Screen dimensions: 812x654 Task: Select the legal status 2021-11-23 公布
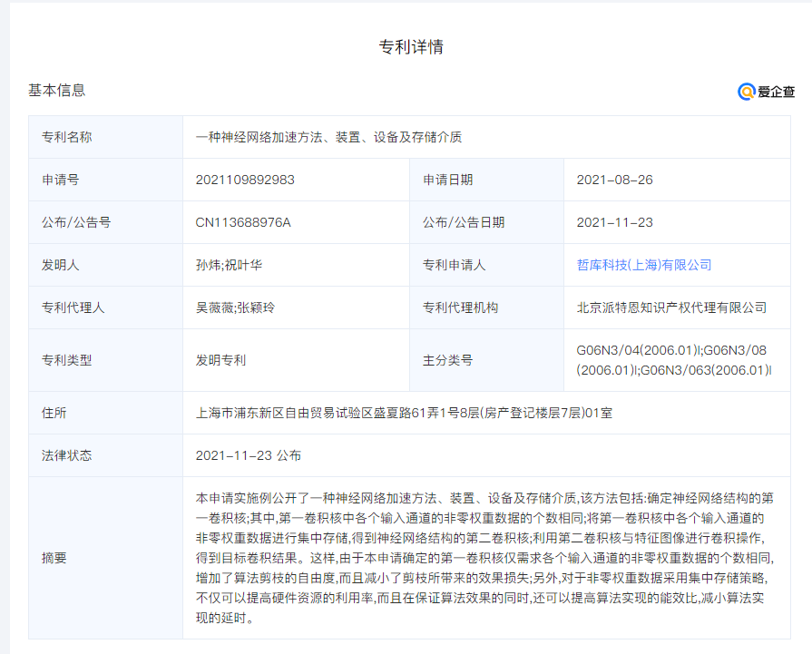[x=249, y=455]
